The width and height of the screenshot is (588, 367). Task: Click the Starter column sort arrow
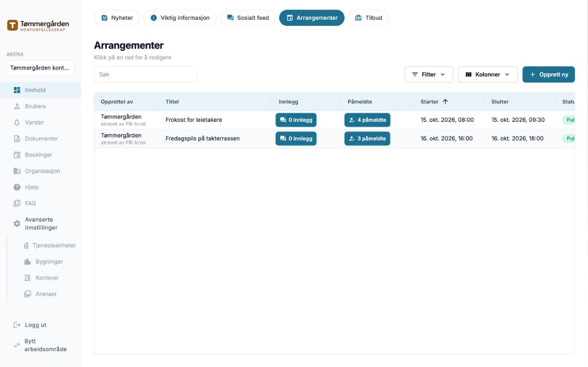[x=445, y=102]
